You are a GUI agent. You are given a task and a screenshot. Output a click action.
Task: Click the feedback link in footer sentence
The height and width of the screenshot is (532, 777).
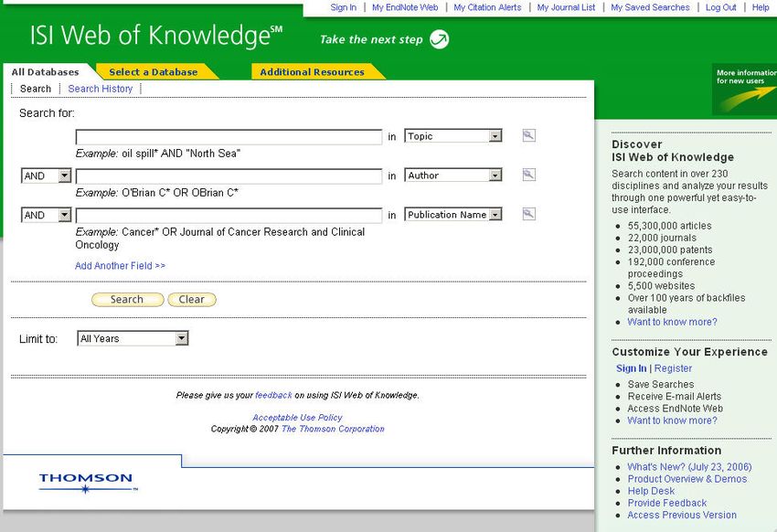(273, 395)
